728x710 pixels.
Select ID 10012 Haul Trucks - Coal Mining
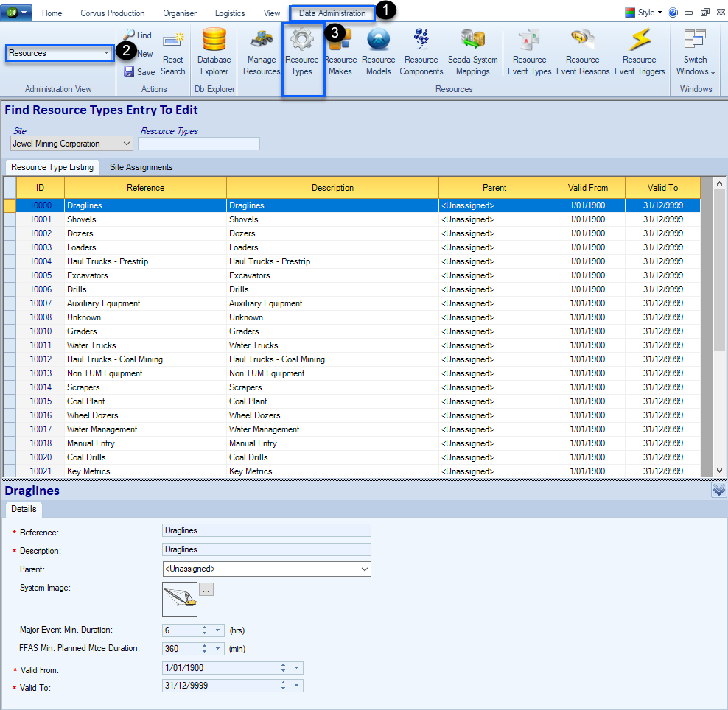pyautogui.click(x=41, y=359)
